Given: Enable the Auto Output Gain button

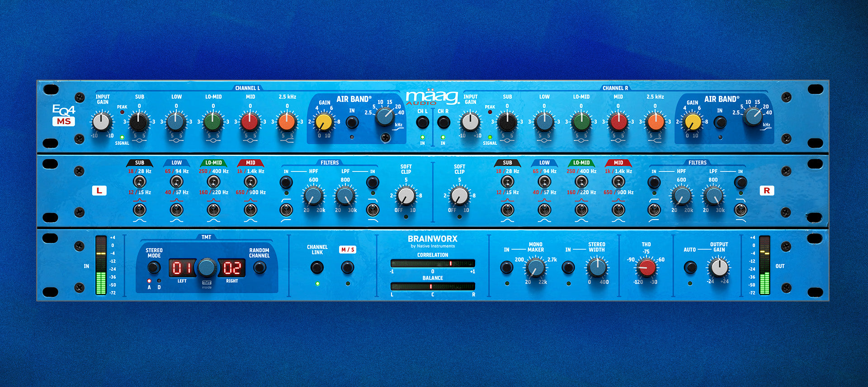Looking at the screenshot, I should (690, 268).
